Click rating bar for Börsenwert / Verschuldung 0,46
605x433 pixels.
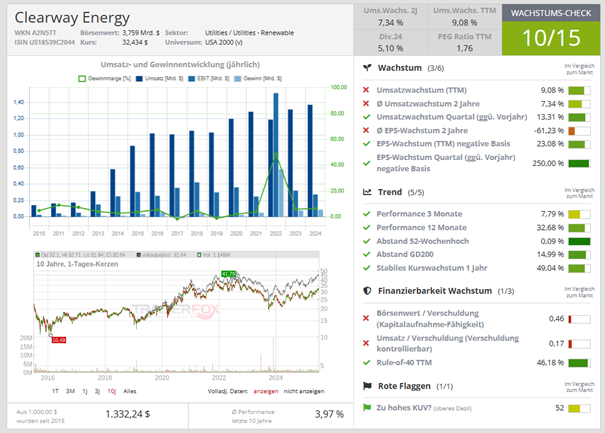click(579, 319)
